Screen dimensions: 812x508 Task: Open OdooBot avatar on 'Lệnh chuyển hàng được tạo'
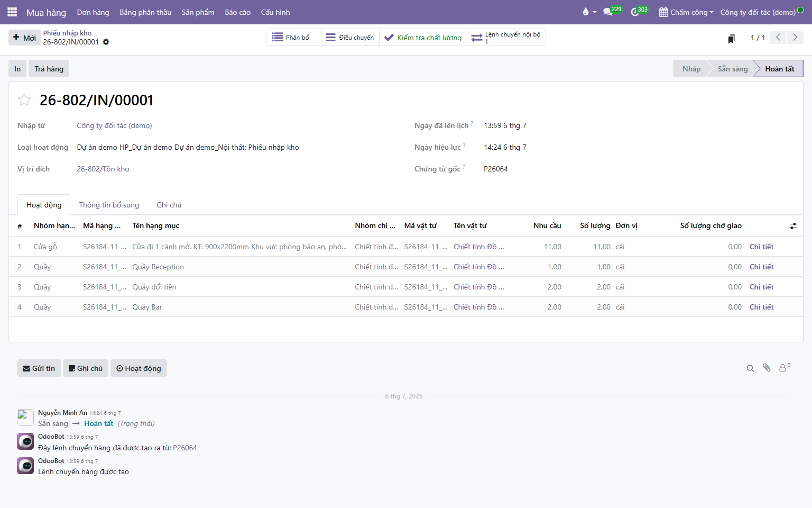point(25,466)
